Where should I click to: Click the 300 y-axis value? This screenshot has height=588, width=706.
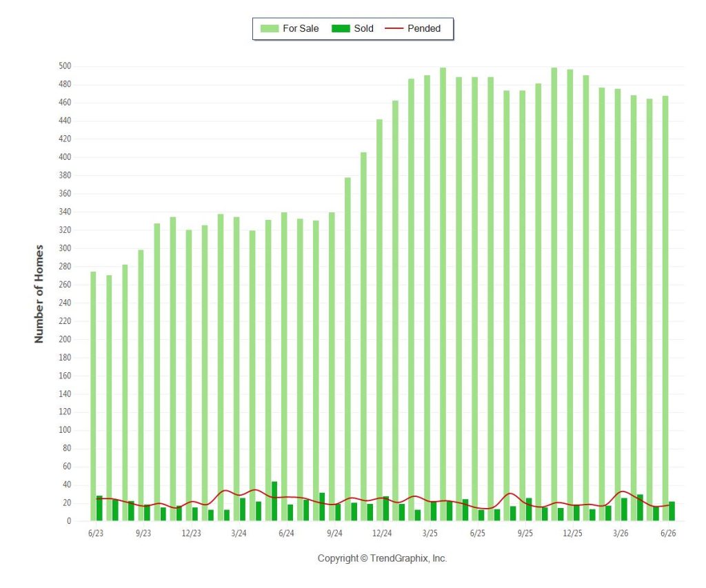[65, 248]
